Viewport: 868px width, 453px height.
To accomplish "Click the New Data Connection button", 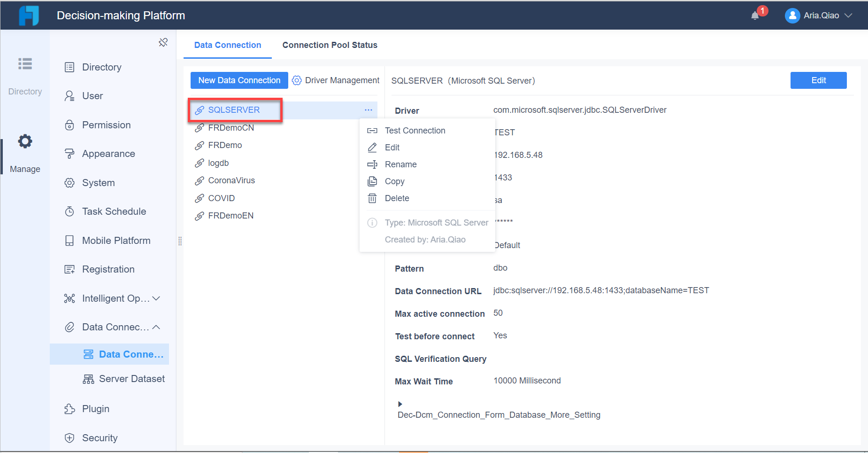I will tap(239, 80).
